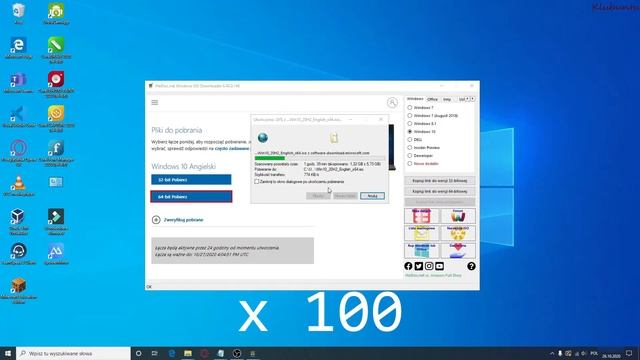The width and height of the screenshot is (640, 360).
Task: Open Oracle VM VirtualBox desktop shortcut
Action: point(18,221)
